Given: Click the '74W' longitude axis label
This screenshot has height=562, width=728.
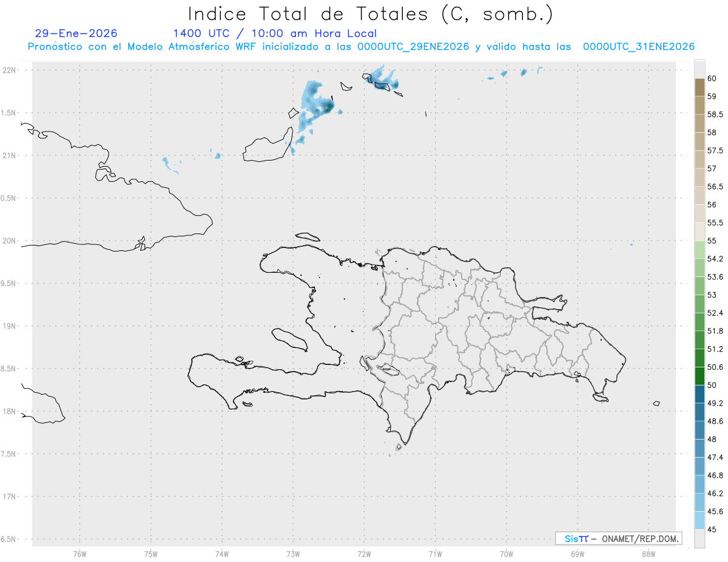Looking at the screenshot, I should click(221, 554).
